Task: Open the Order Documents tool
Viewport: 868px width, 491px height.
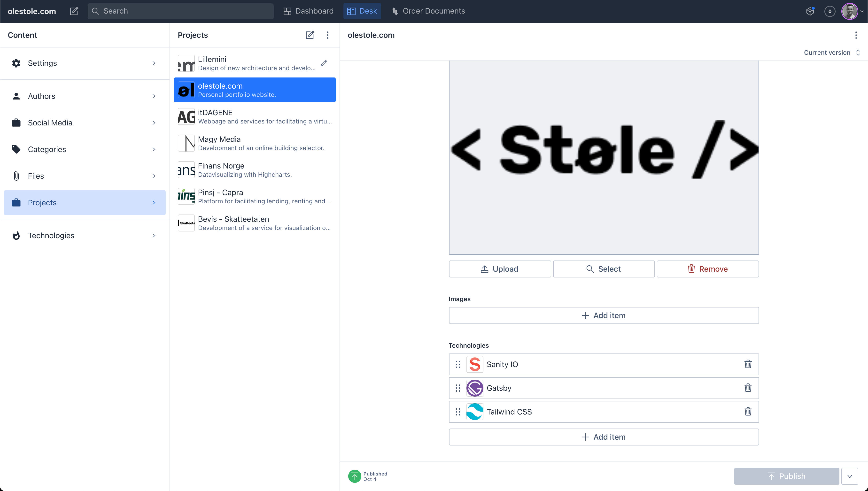Action: (428, 11)
